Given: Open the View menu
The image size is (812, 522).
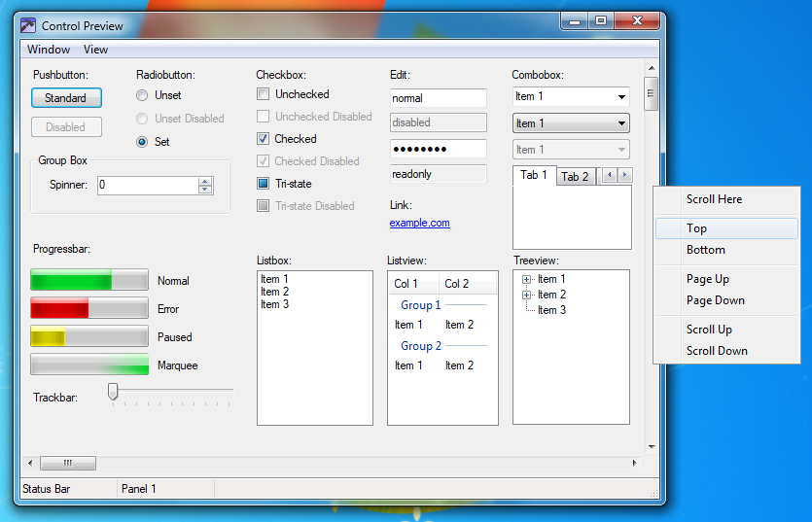Looking at the screenshot, I should coord(96,50).
